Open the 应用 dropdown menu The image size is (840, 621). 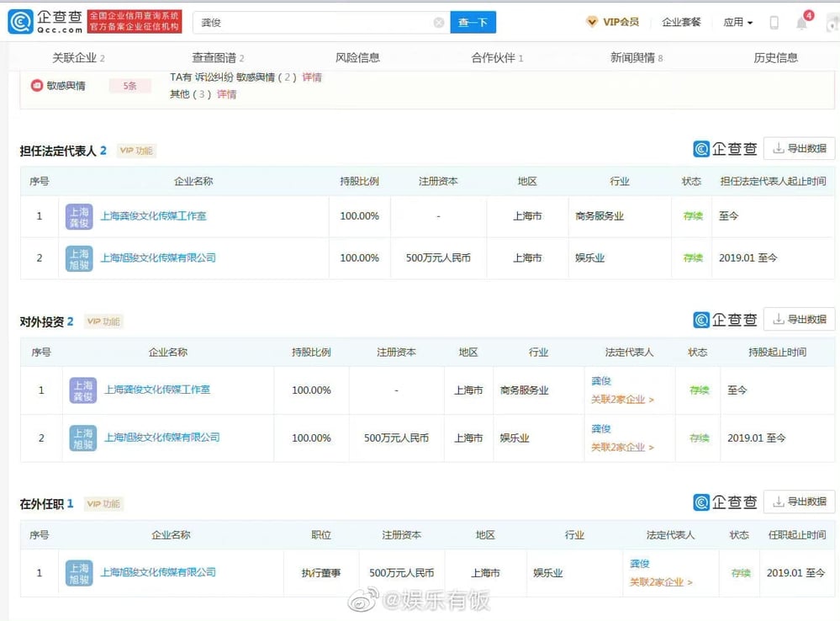pos(738,23)
